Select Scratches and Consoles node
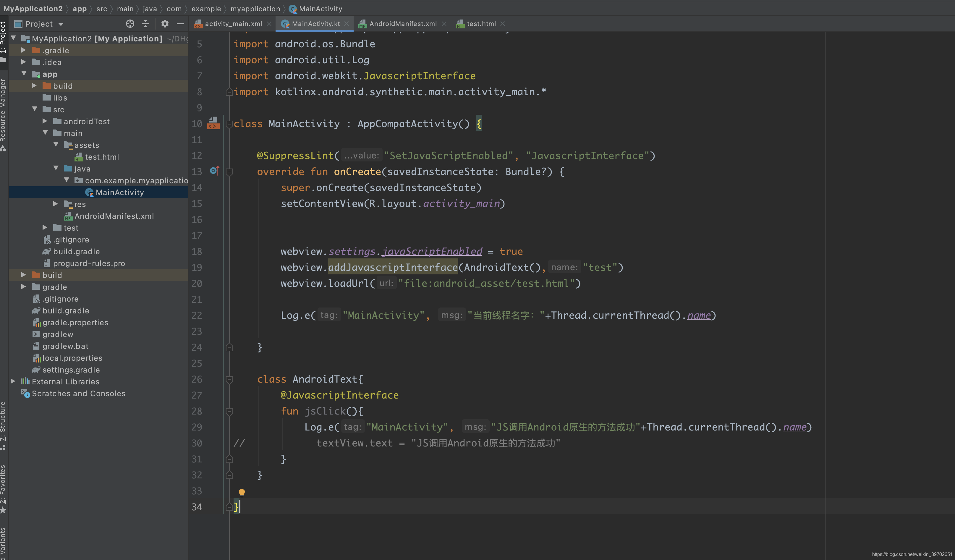The height and width of the screenshot is (560, 955). [x=78, y=393]
